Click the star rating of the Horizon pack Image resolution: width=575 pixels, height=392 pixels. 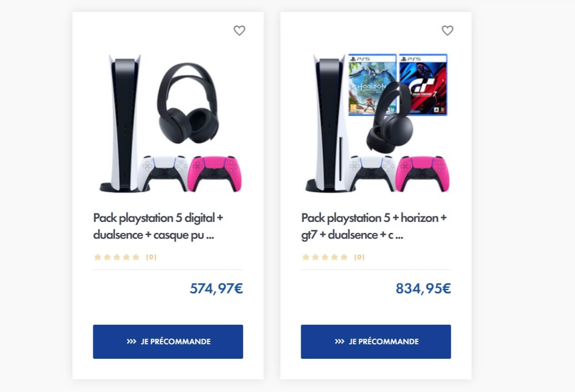click(325, 257)
